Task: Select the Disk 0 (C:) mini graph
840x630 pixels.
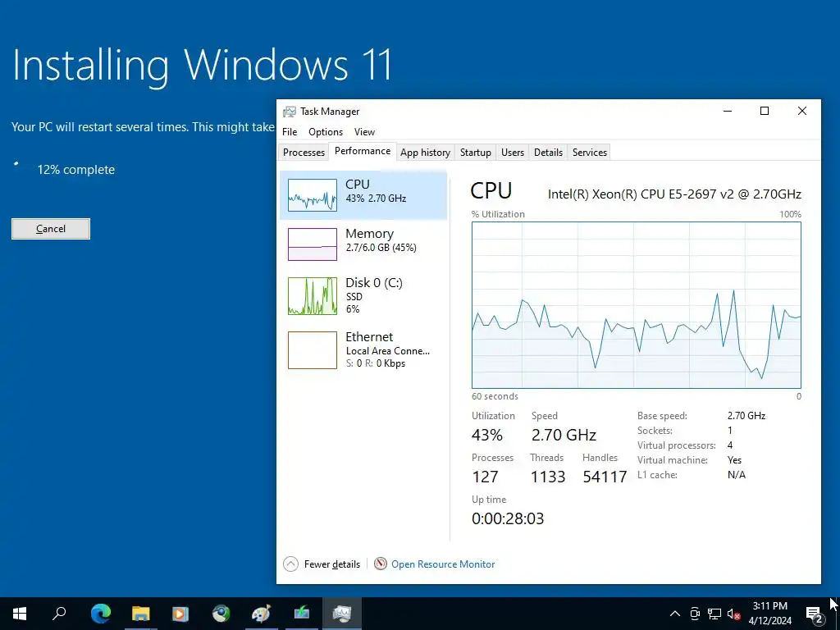Action: [313, 295]
